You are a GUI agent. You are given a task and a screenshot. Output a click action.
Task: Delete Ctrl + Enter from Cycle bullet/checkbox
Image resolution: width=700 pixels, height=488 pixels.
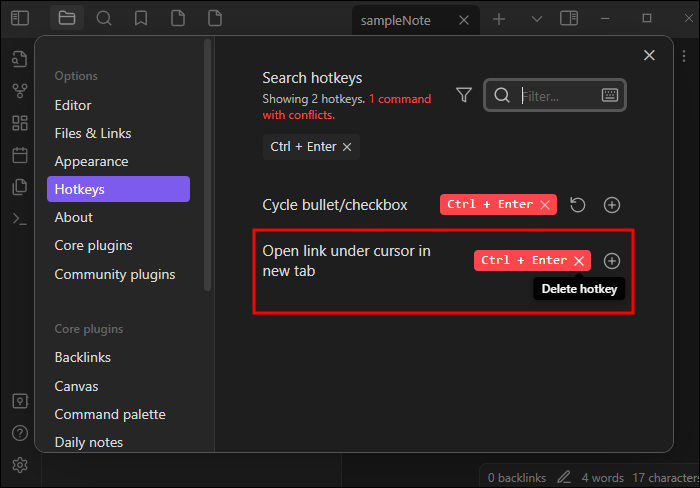tap(545, 205)
